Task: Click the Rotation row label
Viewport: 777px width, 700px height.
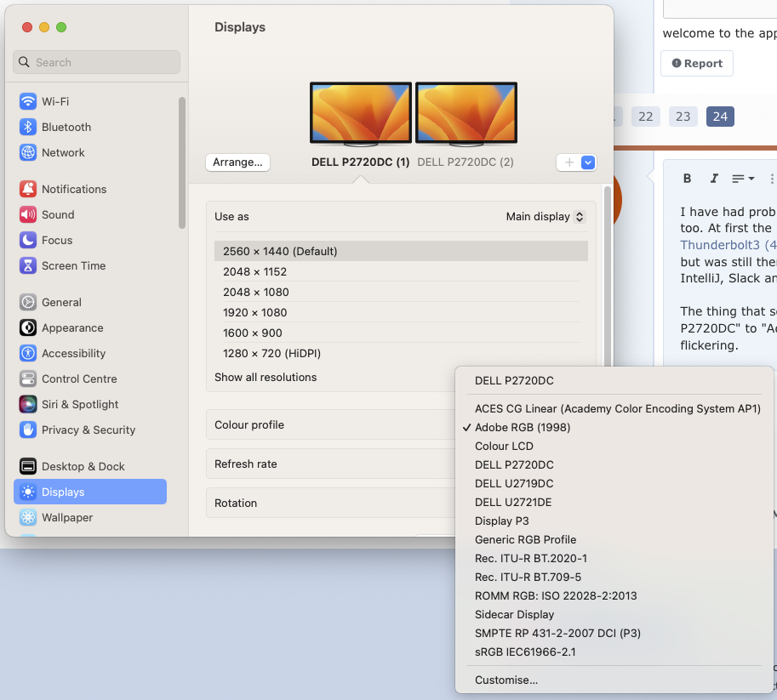Action: pos(236,504)
